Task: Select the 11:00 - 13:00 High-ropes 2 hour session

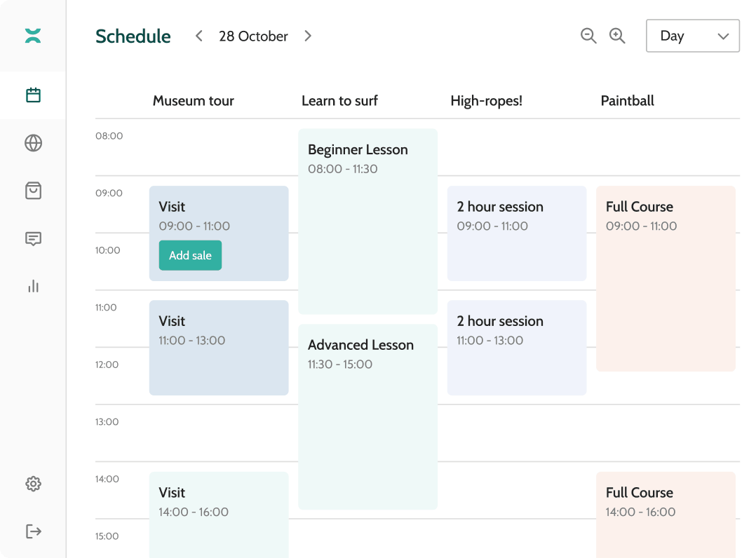Action: pyautogui.click(x=516, y=348)
